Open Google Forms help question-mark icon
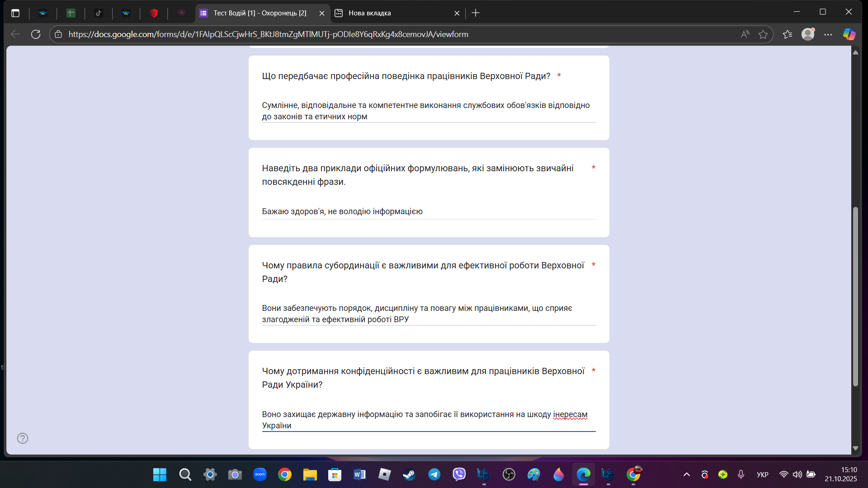This screenshot has width=868, height=488. (23, 438)
